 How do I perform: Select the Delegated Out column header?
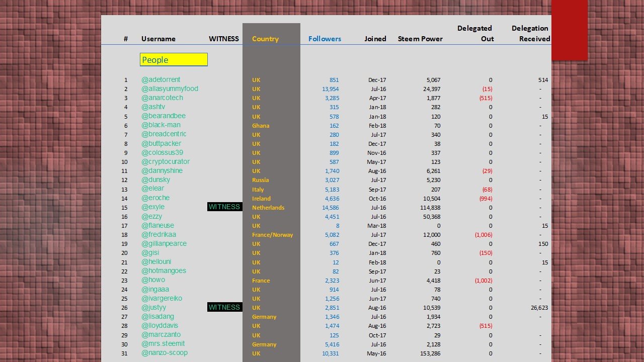475,33
